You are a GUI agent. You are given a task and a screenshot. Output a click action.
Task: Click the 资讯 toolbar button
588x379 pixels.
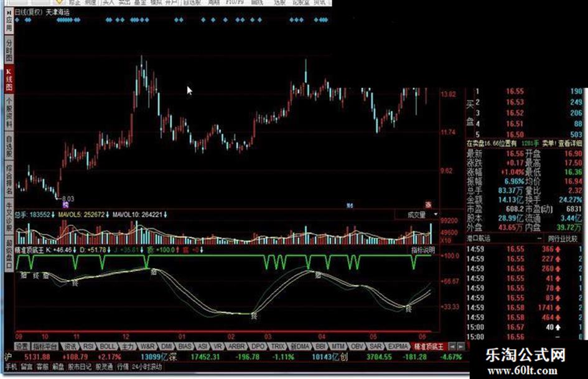pos(319,2)
